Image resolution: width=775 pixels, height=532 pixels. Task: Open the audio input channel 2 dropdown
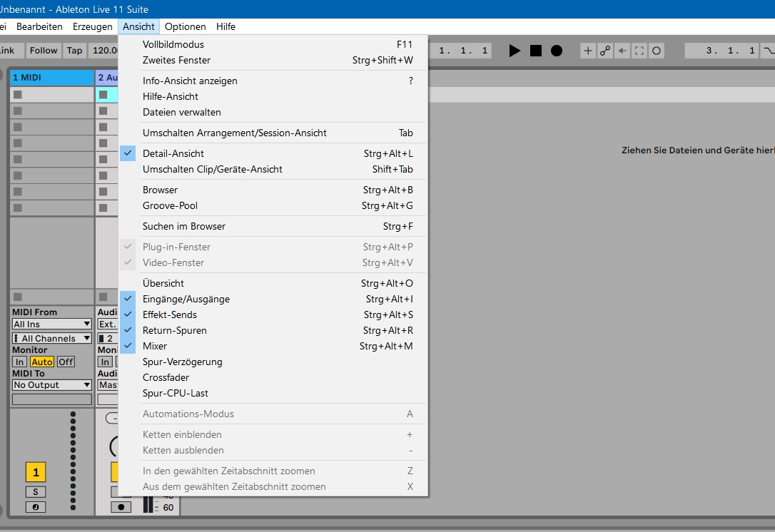coord(108,338)
